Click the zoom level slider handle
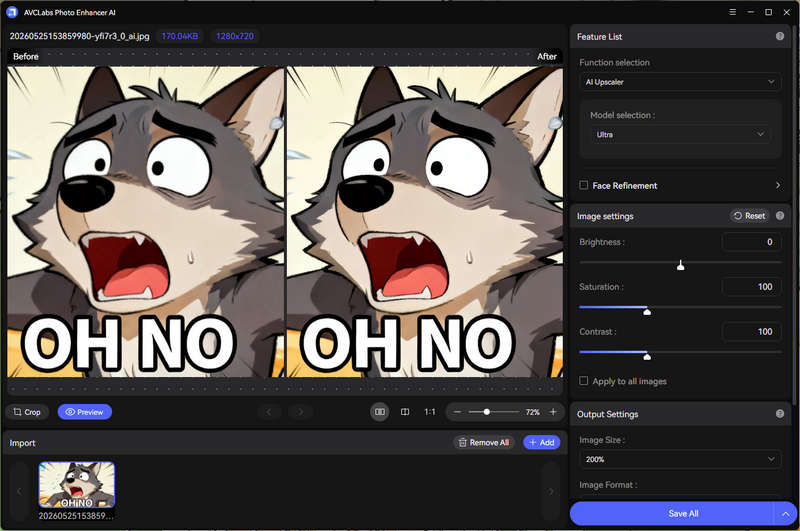This screenshot has height=531, width=800. click(487, 412)
